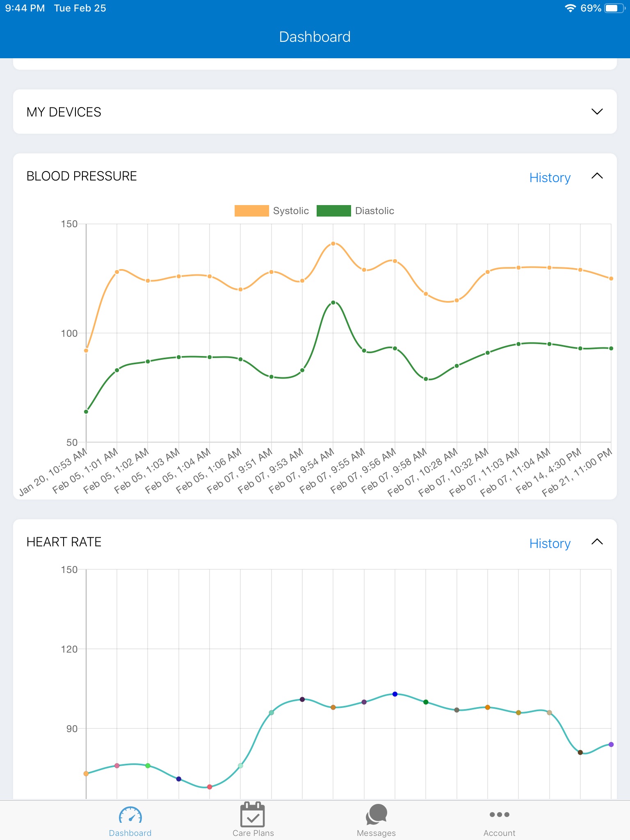
Task: Tap the diastolic point at Jan 20, 10:53 AM
Action: pyautogui.click(x=86, y=412)
